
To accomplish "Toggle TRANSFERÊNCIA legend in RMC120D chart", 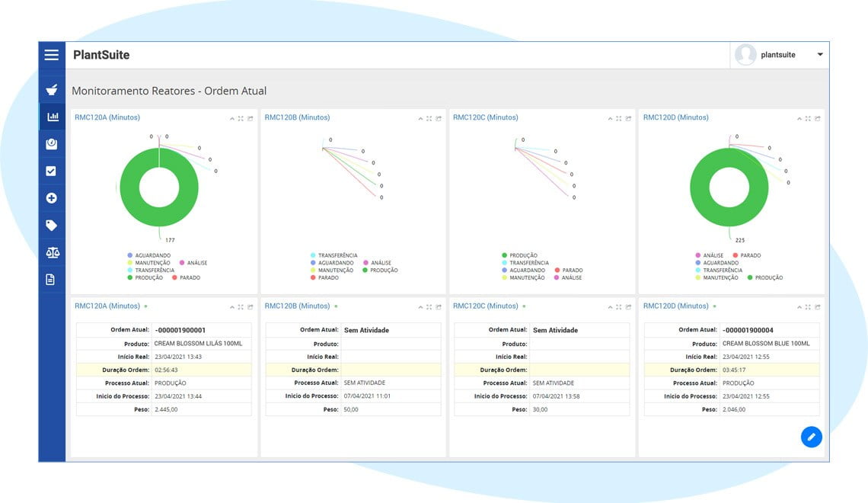I will 719,271.
